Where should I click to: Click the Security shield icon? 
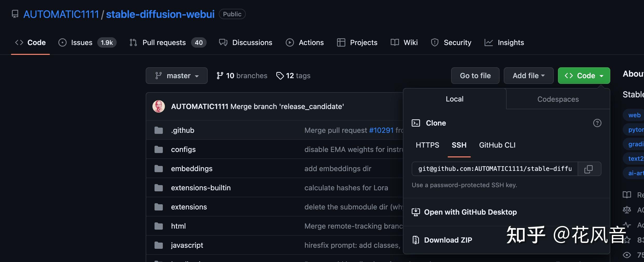pos(435,42)
